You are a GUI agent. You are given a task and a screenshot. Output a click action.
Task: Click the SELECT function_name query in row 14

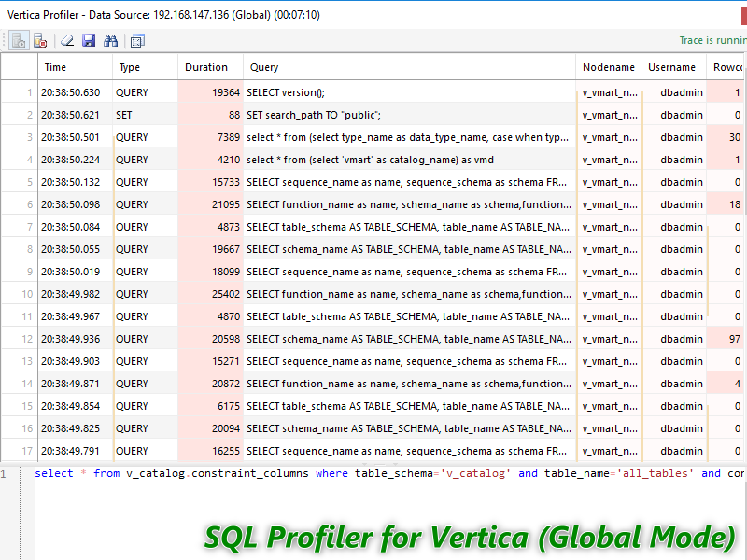(410, 384)
